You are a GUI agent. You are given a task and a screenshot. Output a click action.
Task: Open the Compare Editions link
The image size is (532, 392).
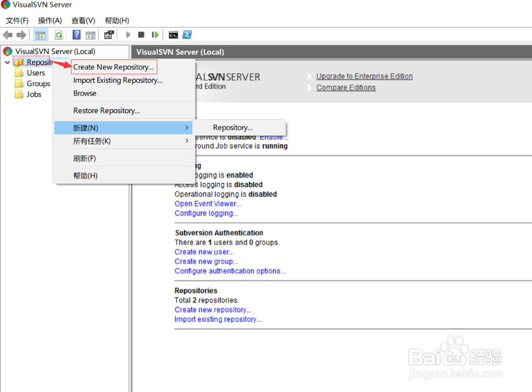pos(346,87)
